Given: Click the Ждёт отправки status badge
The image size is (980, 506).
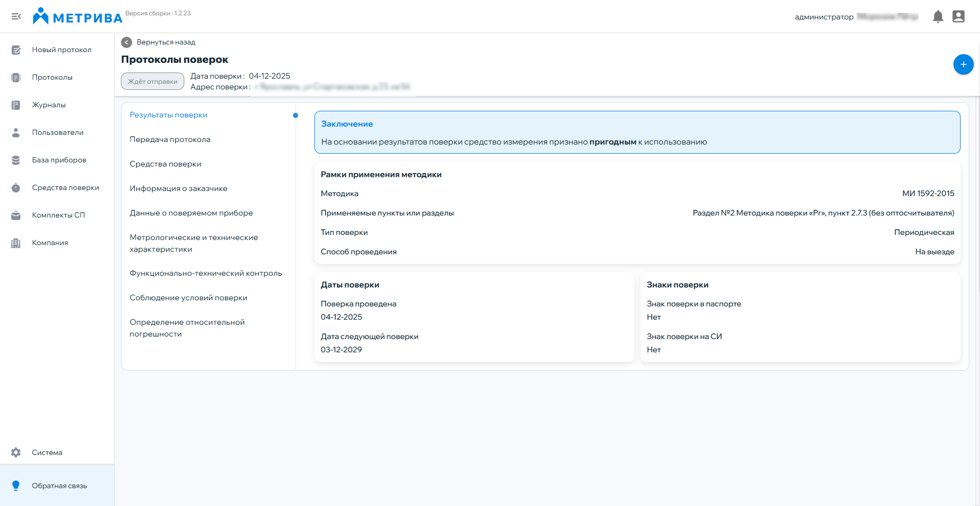Looking at the screenshot, I should (x=152, y=81).
